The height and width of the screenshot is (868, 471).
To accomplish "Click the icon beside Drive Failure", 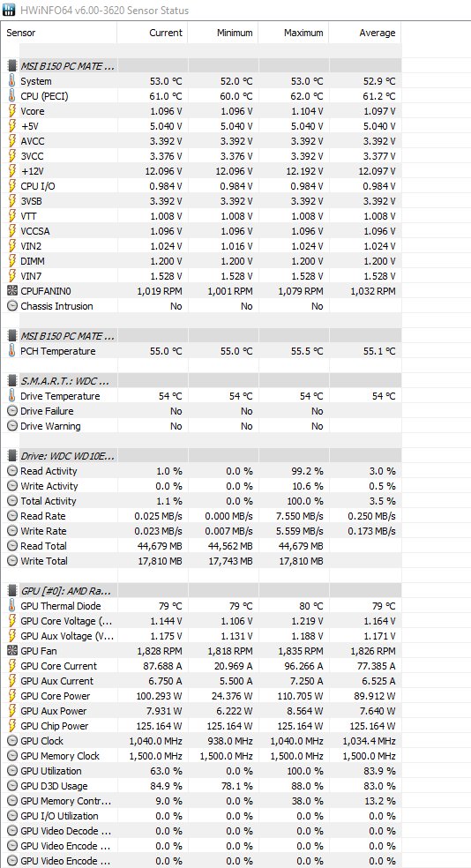I will [12, 411].
